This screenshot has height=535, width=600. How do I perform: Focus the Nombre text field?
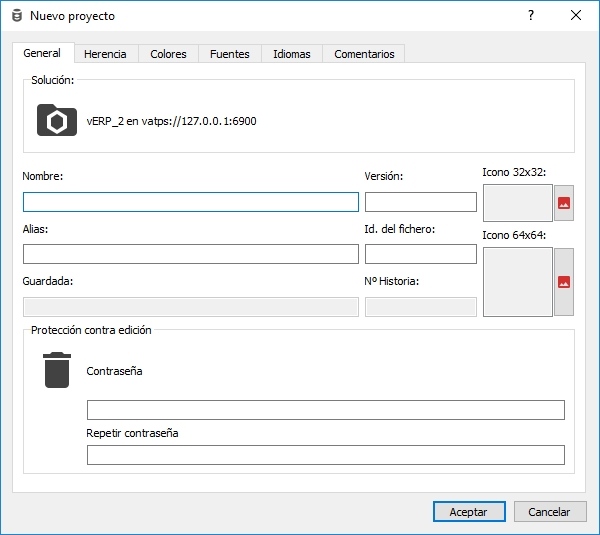[190, 202]
